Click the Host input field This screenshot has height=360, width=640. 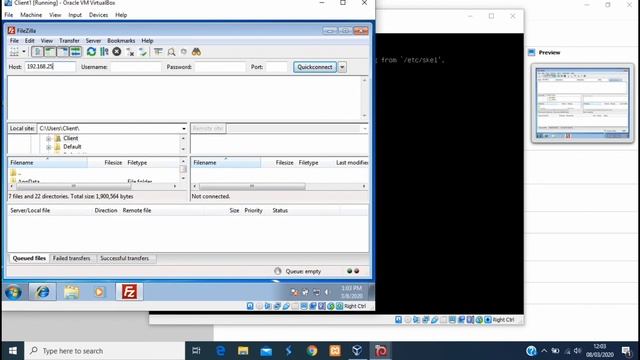click(x=50, y=67)
